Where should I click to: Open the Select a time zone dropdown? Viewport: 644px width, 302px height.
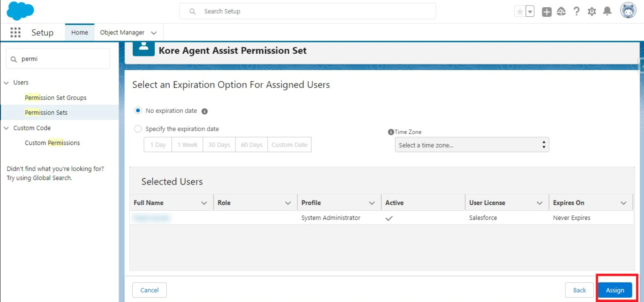471,145
